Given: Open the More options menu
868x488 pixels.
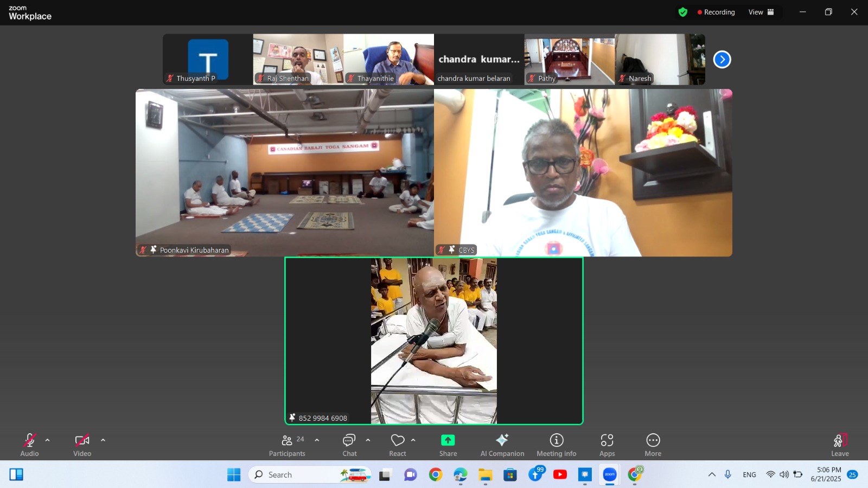Looking at the screenshot, I should coord(653,445).
